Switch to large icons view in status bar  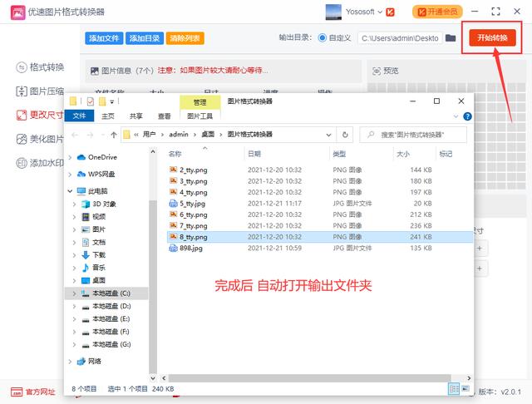(463, 388)
